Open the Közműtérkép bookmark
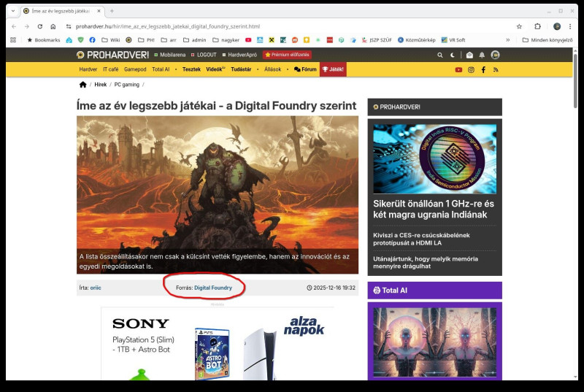The height and width of the screenshot is (392, 584). click(416, 40)
